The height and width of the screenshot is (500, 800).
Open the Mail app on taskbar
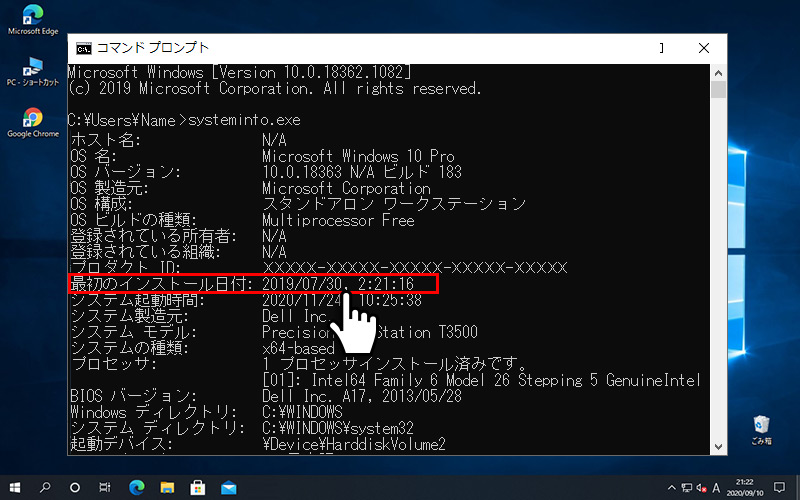click(x=228, y=487)
